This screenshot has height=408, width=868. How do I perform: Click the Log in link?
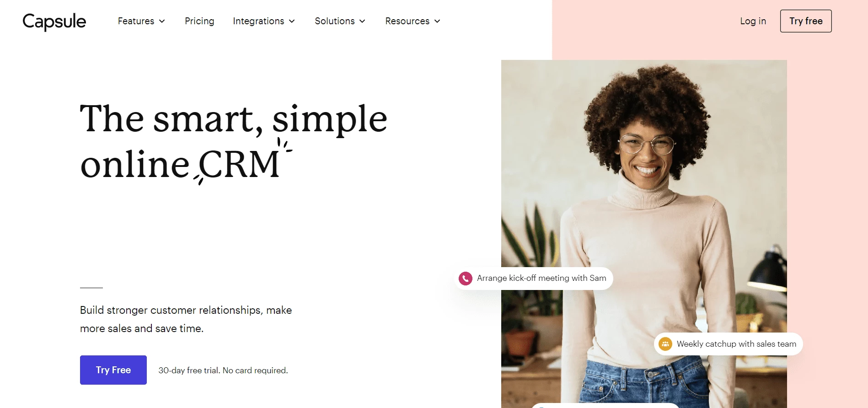(753, 21)
